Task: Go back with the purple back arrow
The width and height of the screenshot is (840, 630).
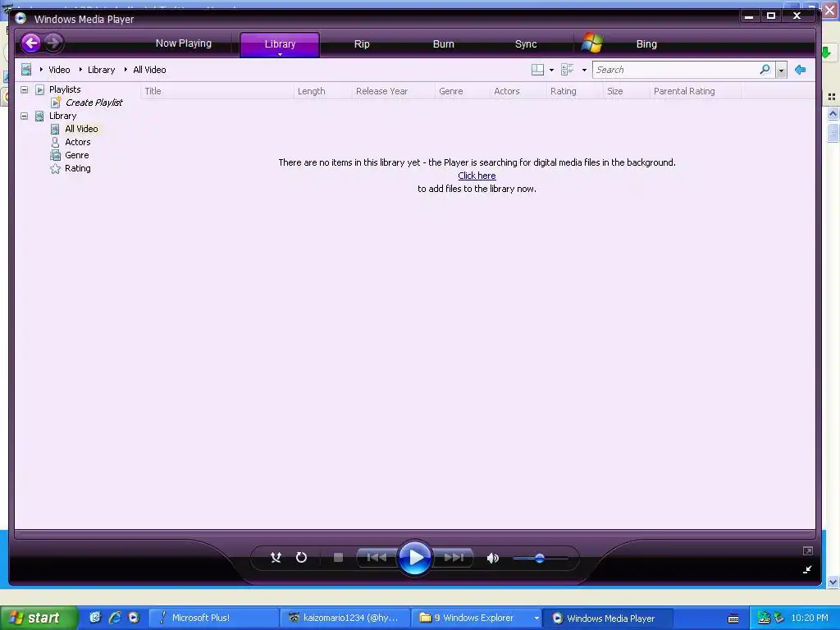Action: 31,43
